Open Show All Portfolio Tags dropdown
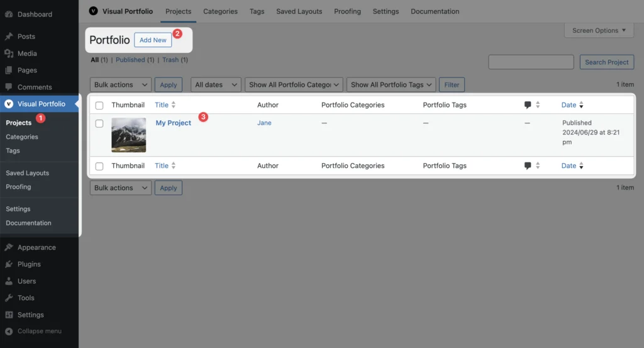This screenshot has width=644, height=348. (x=391, y=84)
